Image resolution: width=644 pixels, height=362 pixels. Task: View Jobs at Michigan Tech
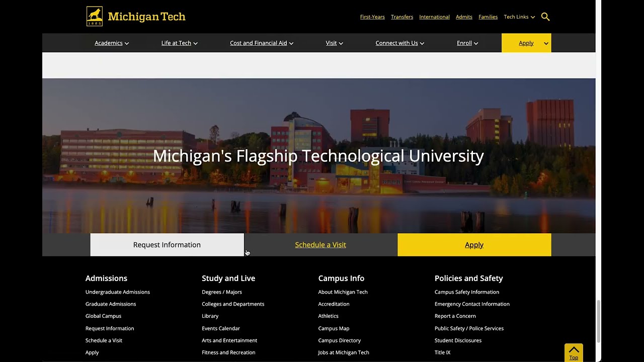pyautogui.click(x=344, y=352)
